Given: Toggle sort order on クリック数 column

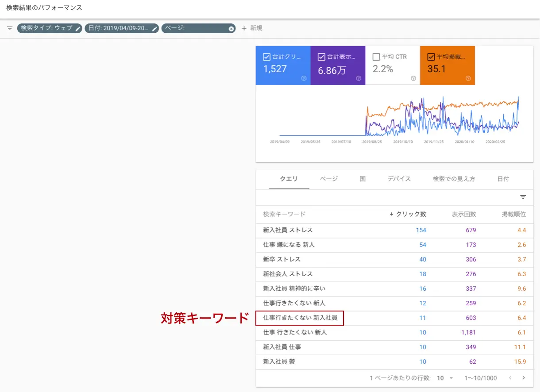Looking at the screenshot, I should [409, 214].
